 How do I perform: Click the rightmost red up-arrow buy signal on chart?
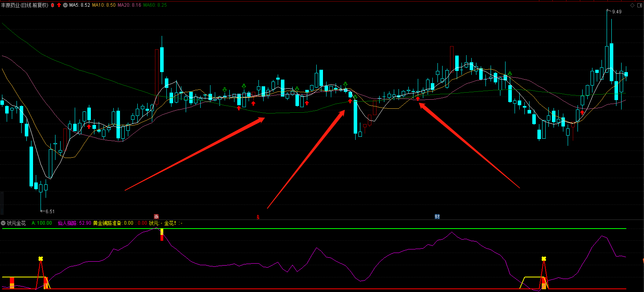click(582, 112)
